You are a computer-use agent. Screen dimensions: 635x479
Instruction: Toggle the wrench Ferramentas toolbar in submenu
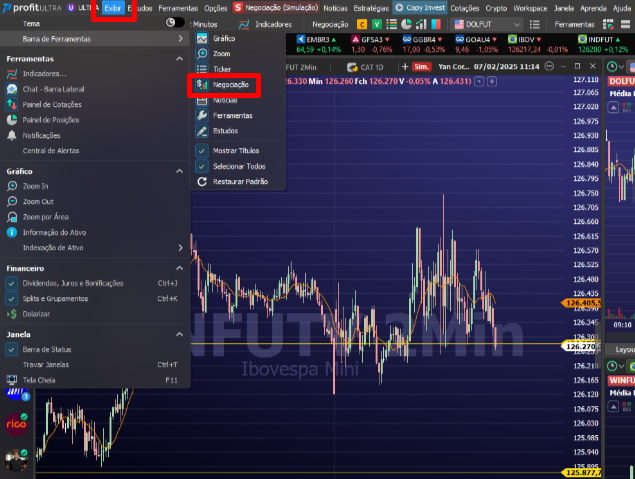232,116
